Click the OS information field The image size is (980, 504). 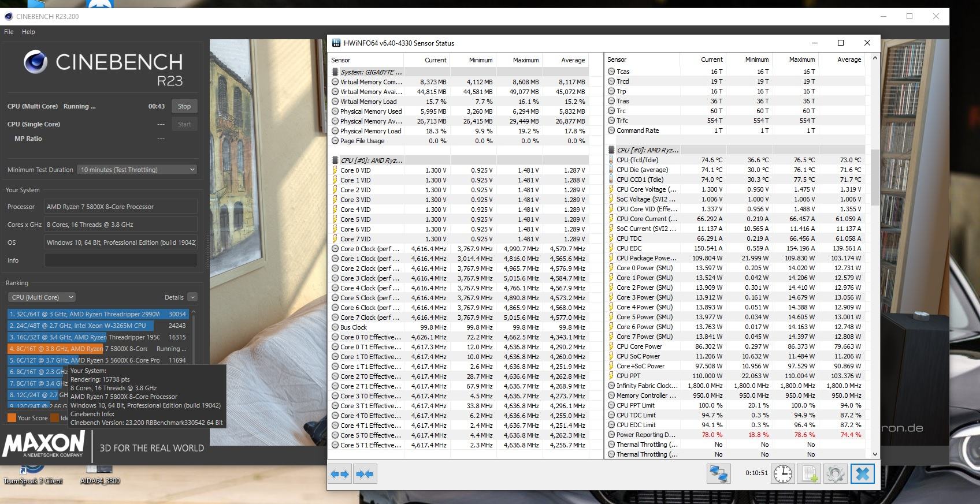coord(121,242)
